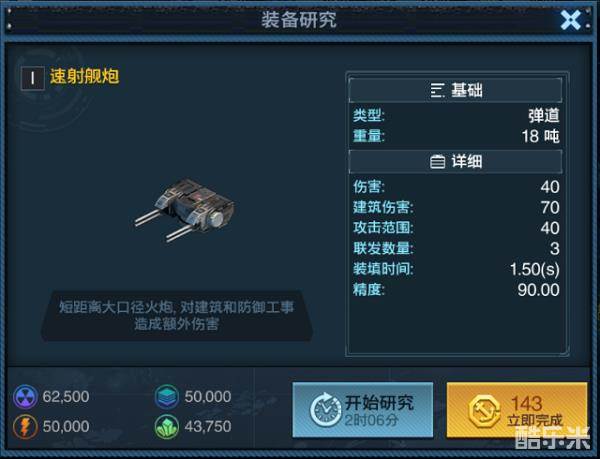Click the clipboard icon beside 详细
Screen dimensions: 600x459
[437, 162]
